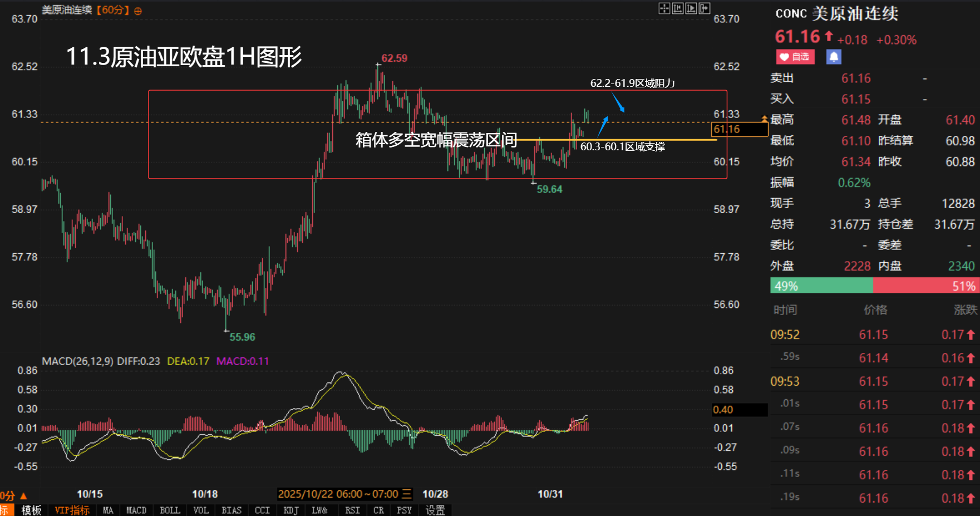Click the rightmost chart toolbar arrow icon
The width and height of the screenshot is (980, 516).
click(x=704, y=8)
